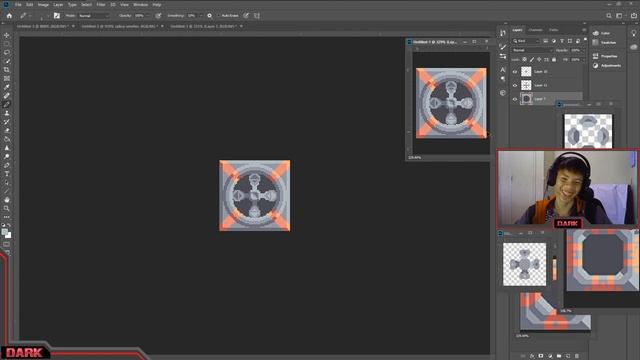Screen dimensions: 640x360
Task: Open the workspace switcher dropdown
Action: [620, 16]
